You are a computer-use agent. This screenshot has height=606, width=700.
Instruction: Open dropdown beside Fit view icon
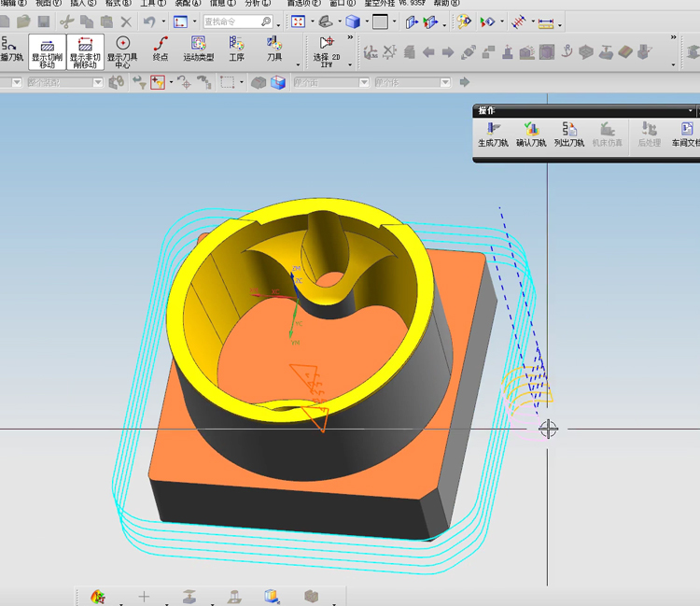tap(312, 21)
